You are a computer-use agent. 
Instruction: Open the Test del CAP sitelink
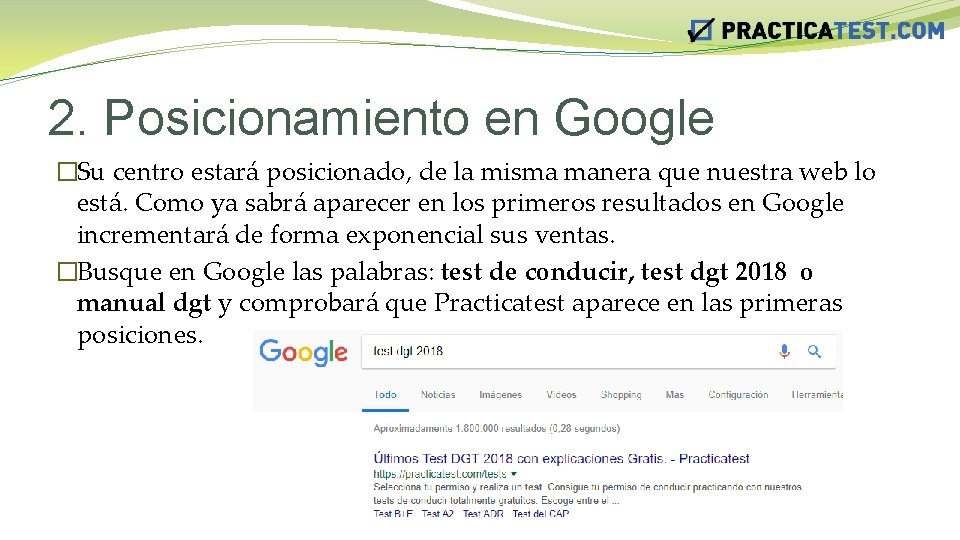coord(541,514)
